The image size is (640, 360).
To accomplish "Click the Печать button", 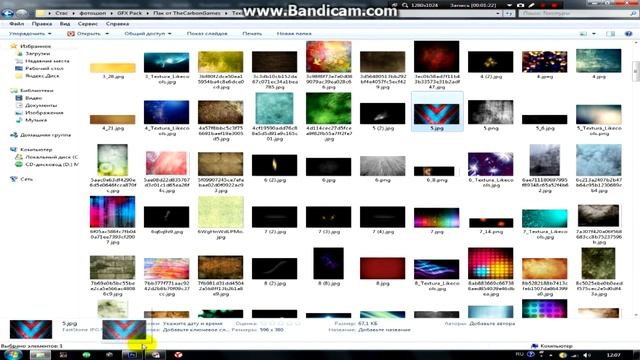I will [x=252, y=33].
